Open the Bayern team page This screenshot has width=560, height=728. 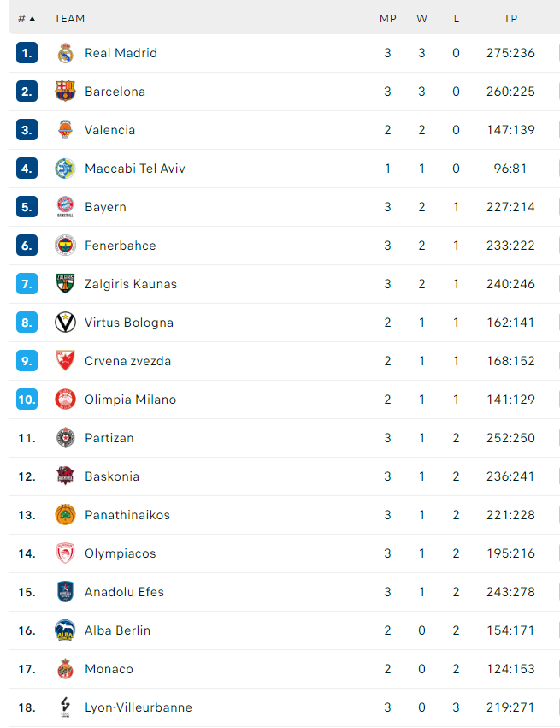(x=105, y=207)
